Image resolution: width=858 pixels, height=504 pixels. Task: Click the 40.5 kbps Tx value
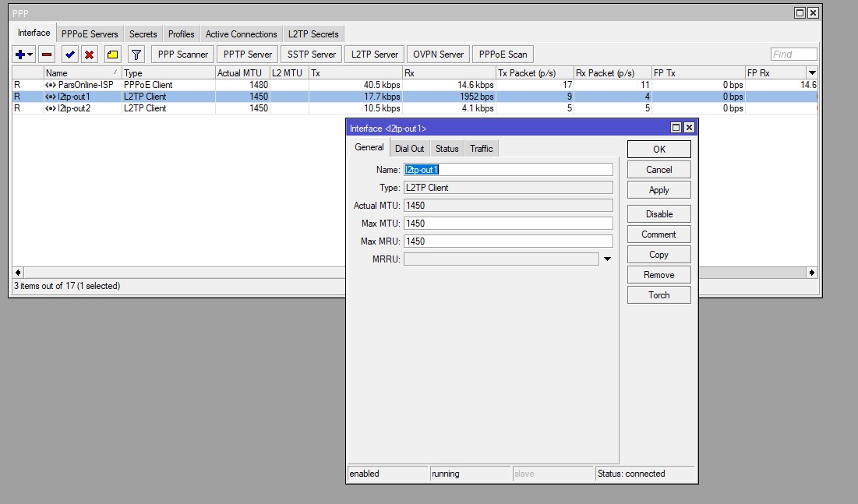point(382,85)
